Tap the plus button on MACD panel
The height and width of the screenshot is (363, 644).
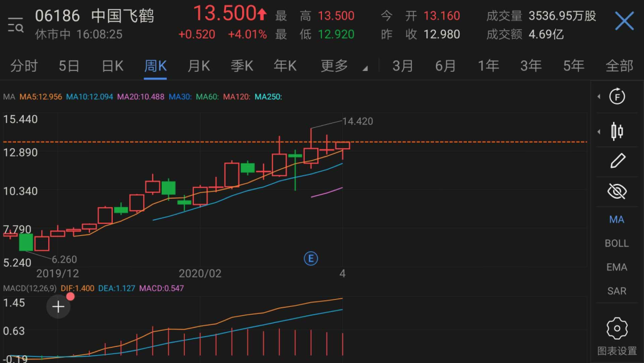(x=58, y=307)
